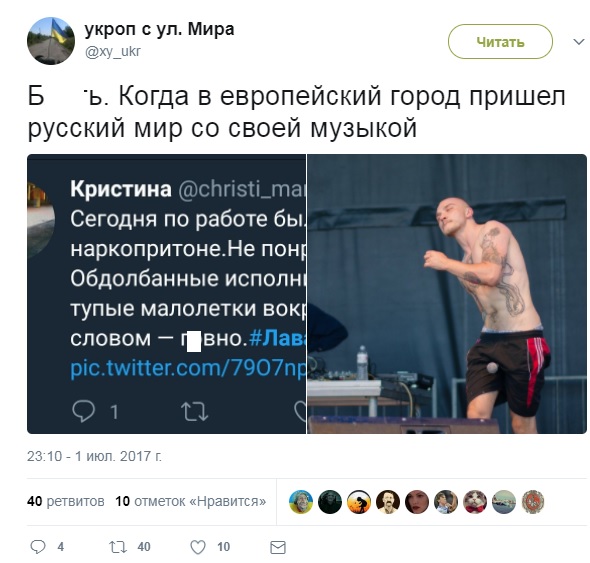
Task: Send the tweet via the envelope icon
Action: point(278,548)
